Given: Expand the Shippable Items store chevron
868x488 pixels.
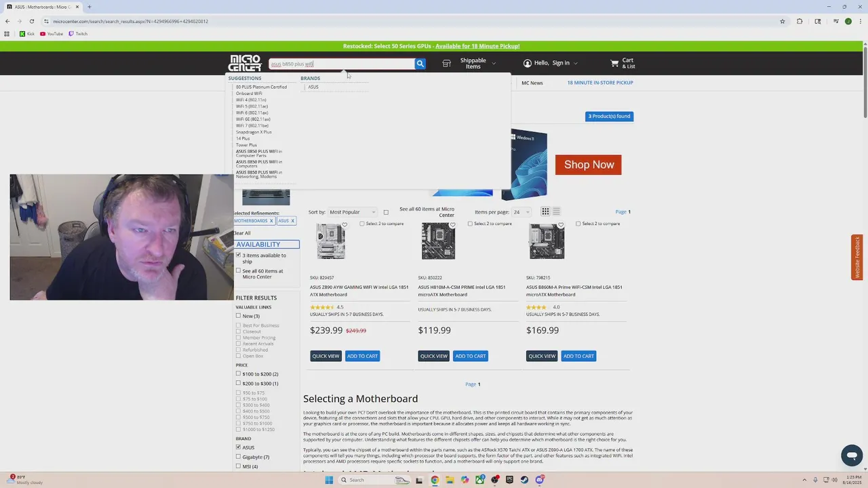Looking at the screenshot, I should 494,63.
